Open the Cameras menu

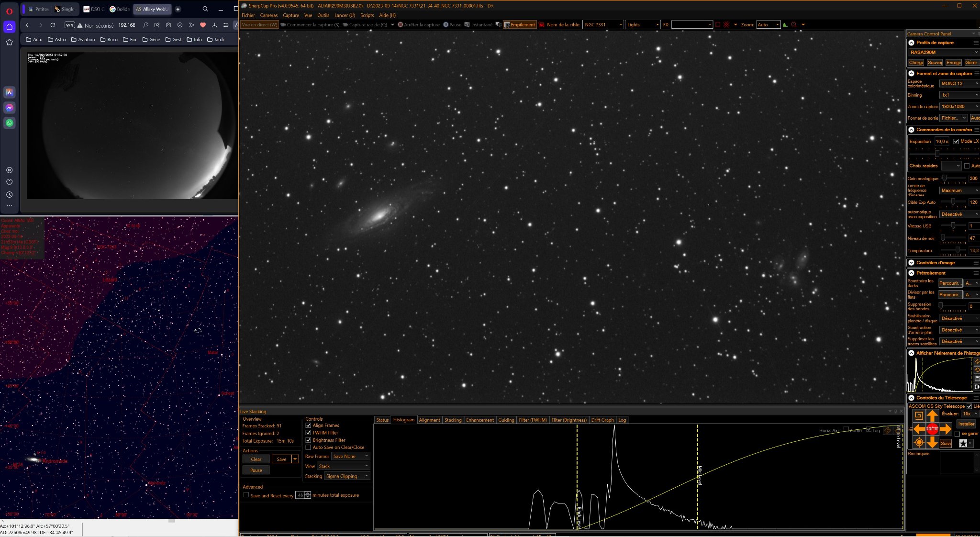pyautogui.click(x=269, y=15)
